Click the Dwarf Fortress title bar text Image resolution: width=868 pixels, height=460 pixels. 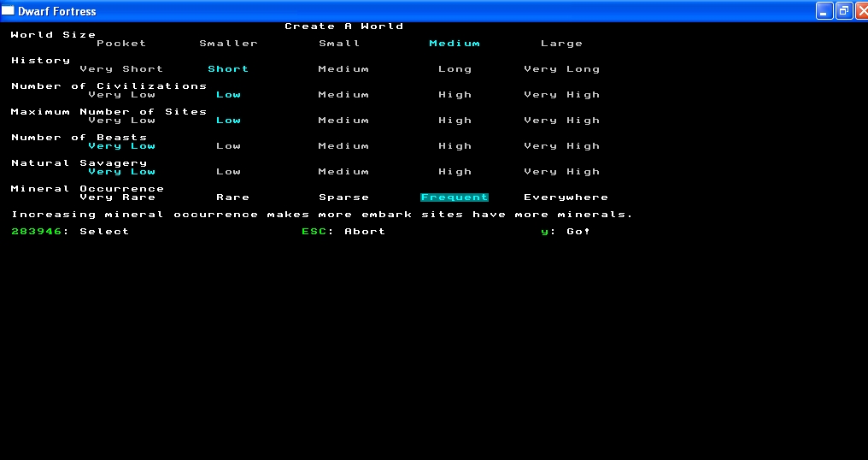(57, 11)
